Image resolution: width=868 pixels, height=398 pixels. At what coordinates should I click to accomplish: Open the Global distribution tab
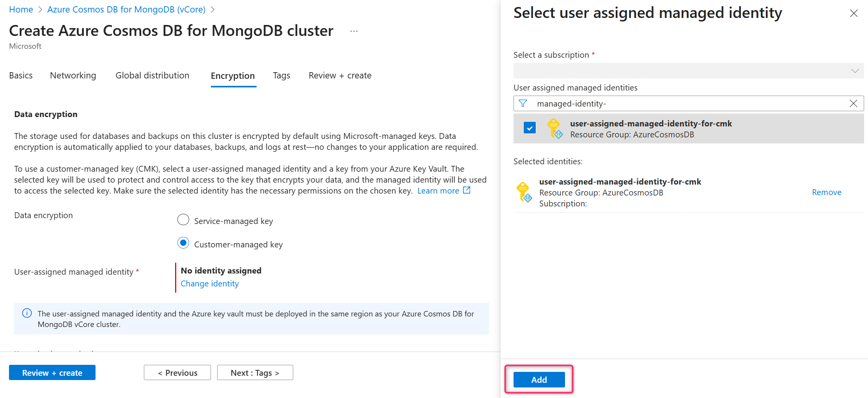coord(152,75)
